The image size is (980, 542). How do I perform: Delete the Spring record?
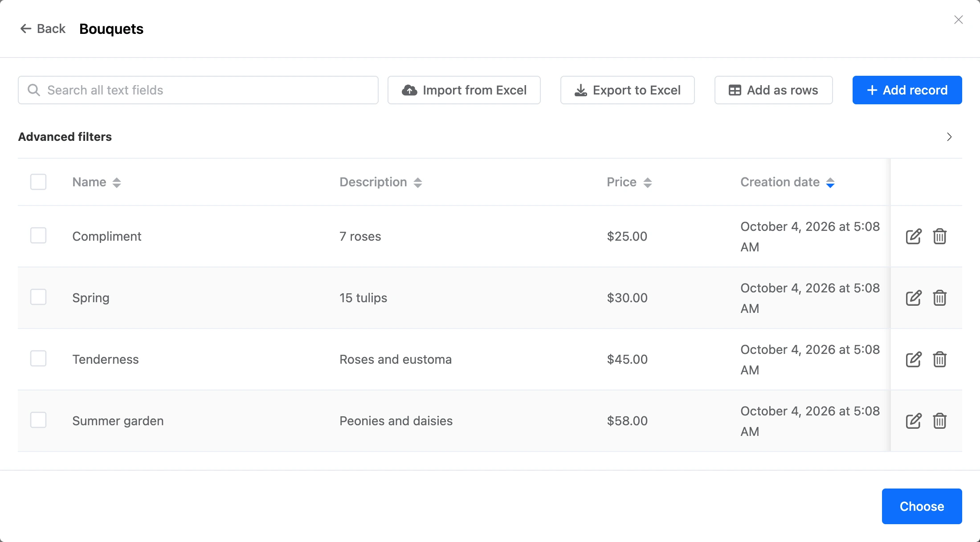pos(940,298)
